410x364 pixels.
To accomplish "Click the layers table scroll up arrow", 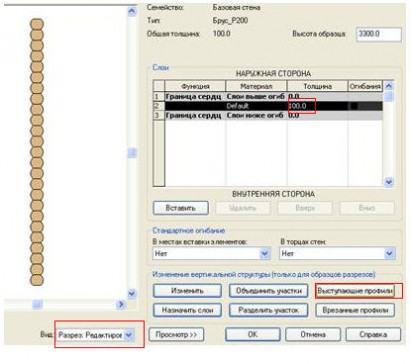I will click(389, 86).
